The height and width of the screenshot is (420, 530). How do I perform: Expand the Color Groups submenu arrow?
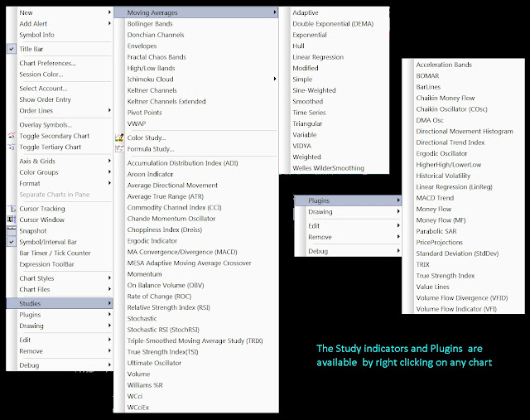click(109, 171)
